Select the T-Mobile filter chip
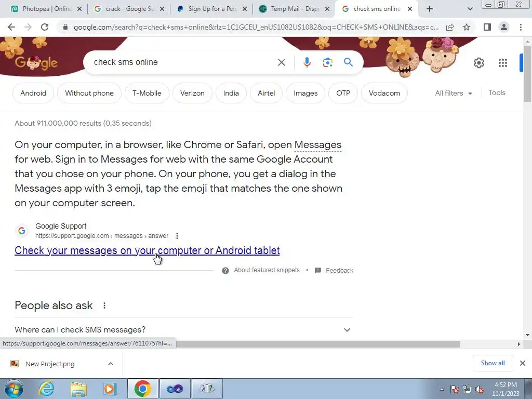The width and height of the screenshot is (532, 399). [147, 93]
